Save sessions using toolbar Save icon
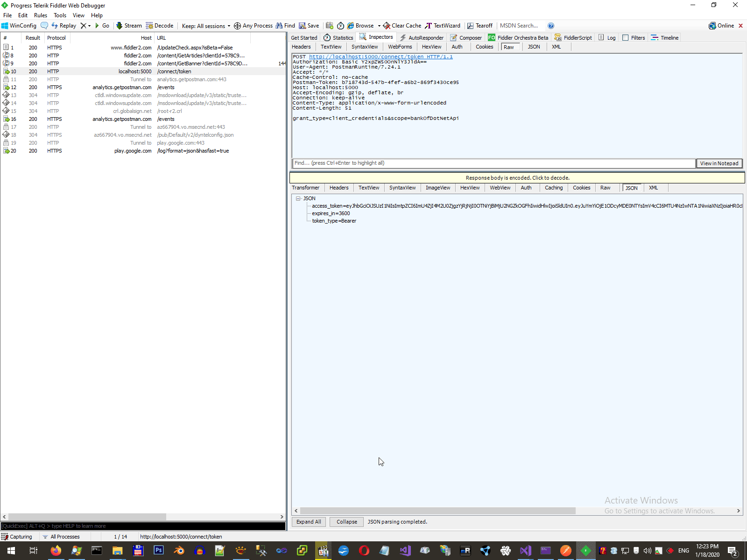The height and width of the screenshot is (560, 747). point(309,26)
